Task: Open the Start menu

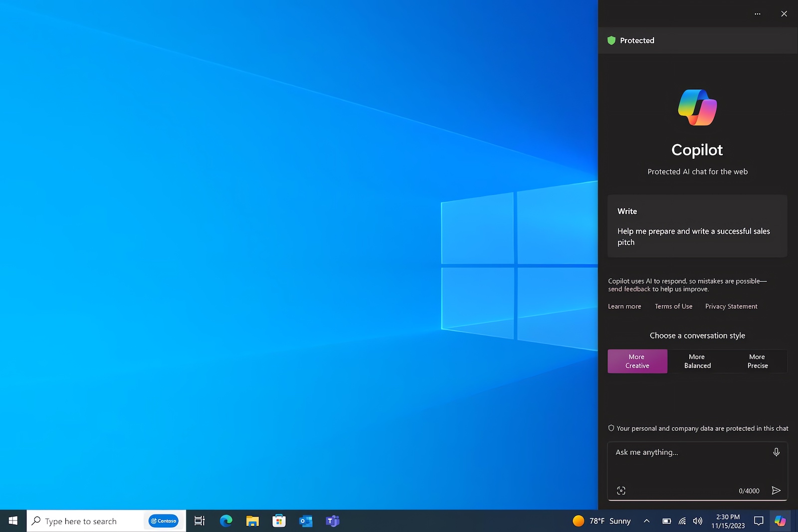Action: (x=12, y=521)
